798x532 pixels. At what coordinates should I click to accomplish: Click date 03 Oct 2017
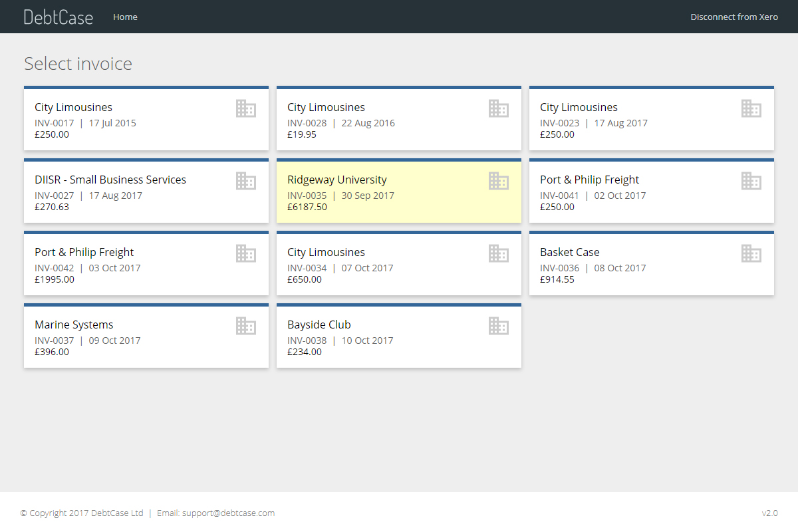coord(115,268)
